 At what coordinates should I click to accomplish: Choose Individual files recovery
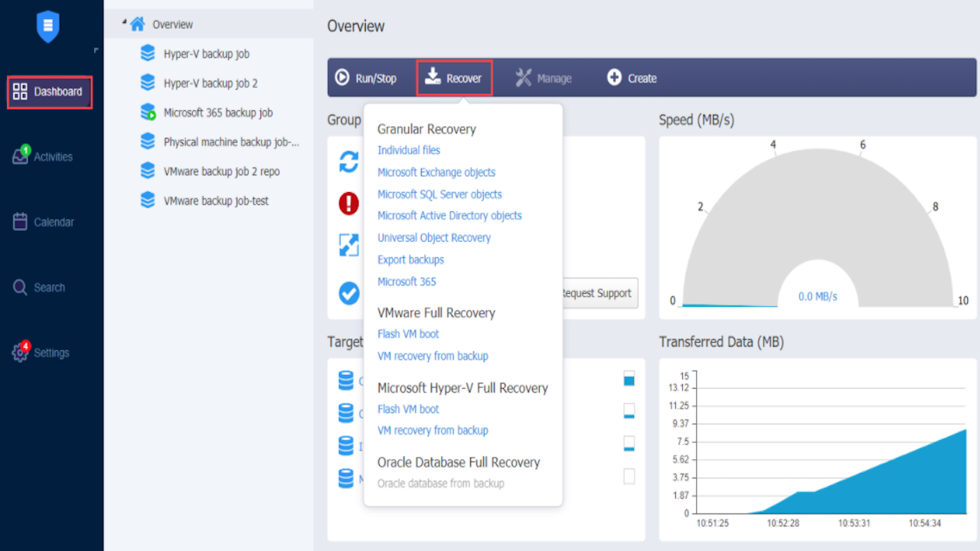click(x=409, y=151)
